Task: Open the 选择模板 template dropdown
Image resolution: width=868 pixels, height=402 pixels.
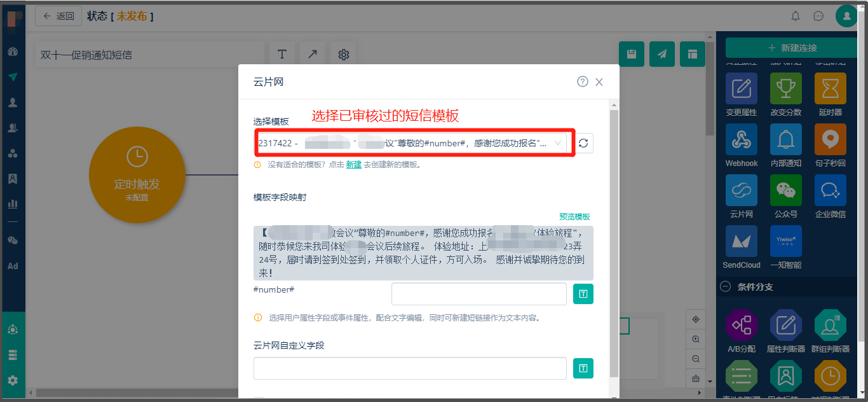Action: tap(410, 143)
